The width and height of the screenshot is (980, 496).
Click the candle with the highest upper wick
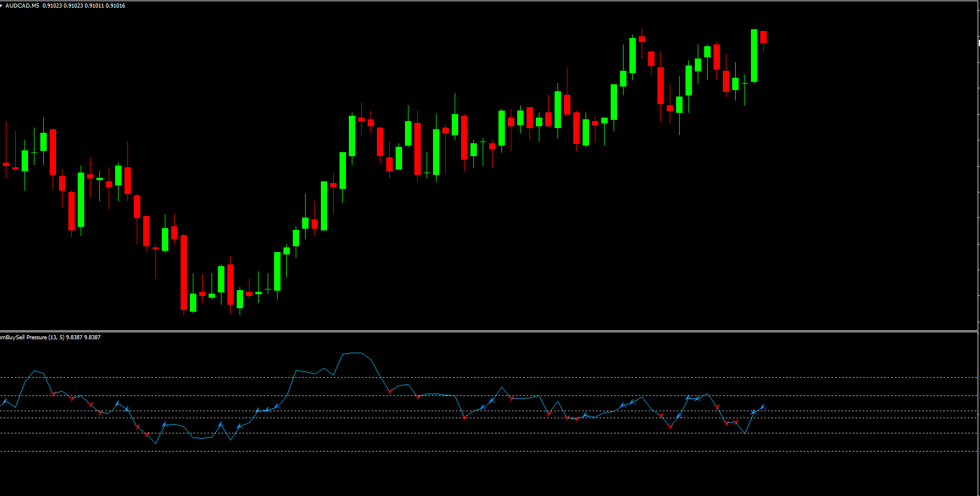point(642,39)
